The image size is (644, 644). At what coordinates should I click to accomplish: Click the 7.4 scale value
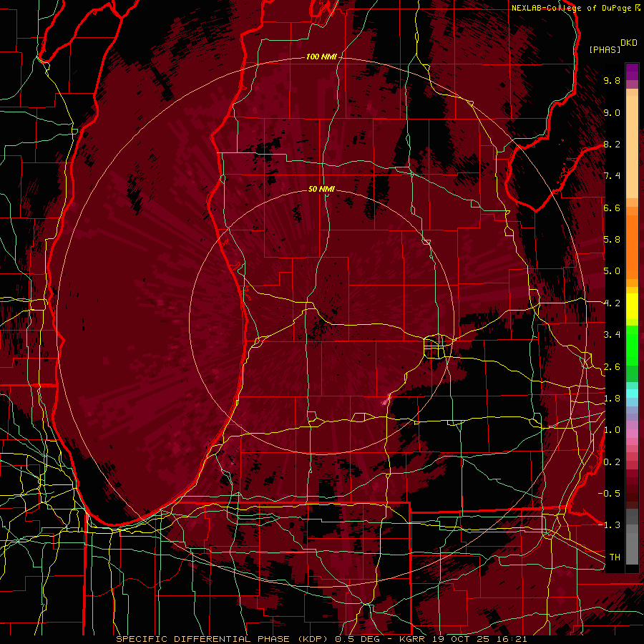point(612,176)
